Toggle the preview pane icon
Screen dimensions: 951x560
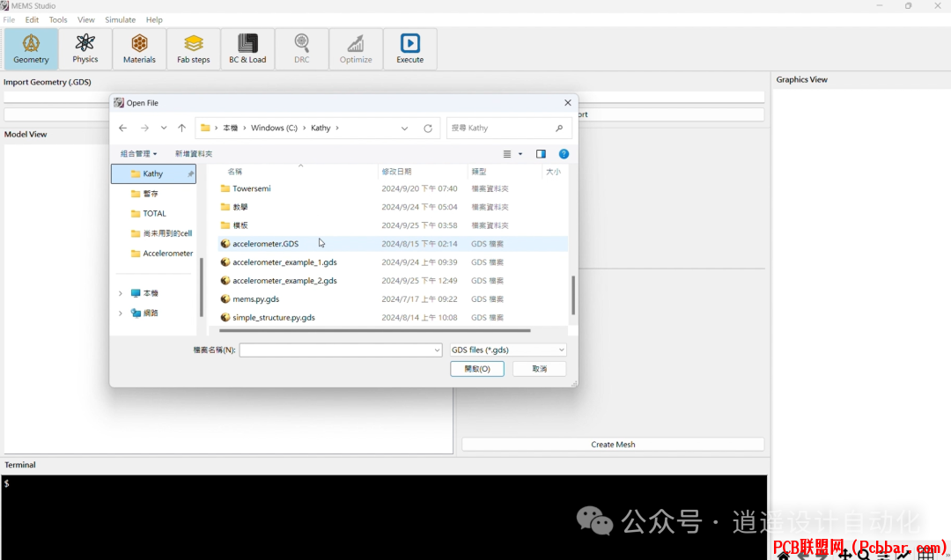pyautogui.click(x=541, y=154)
